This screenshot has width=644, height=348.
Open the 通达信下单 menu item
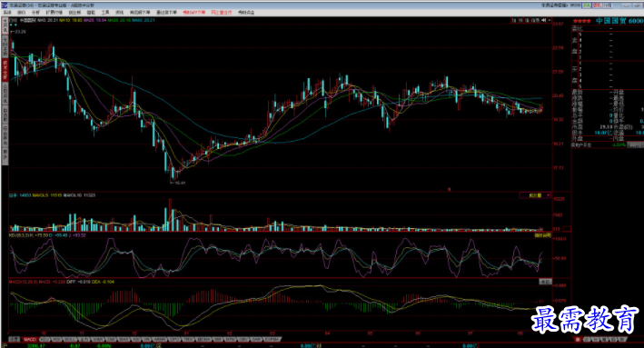click(166, 13)
